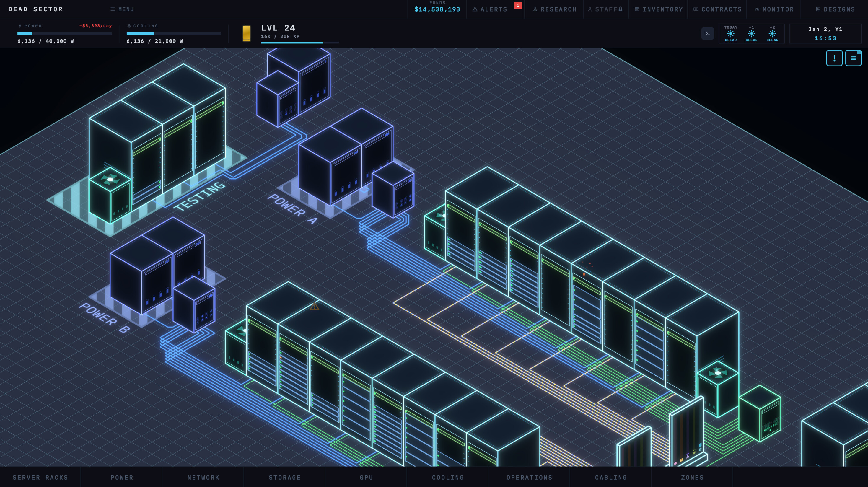The width and height of the screenshot is (868, 487).
Task: Click the Jan 2, Y1 date display
Action: [825, 29]
